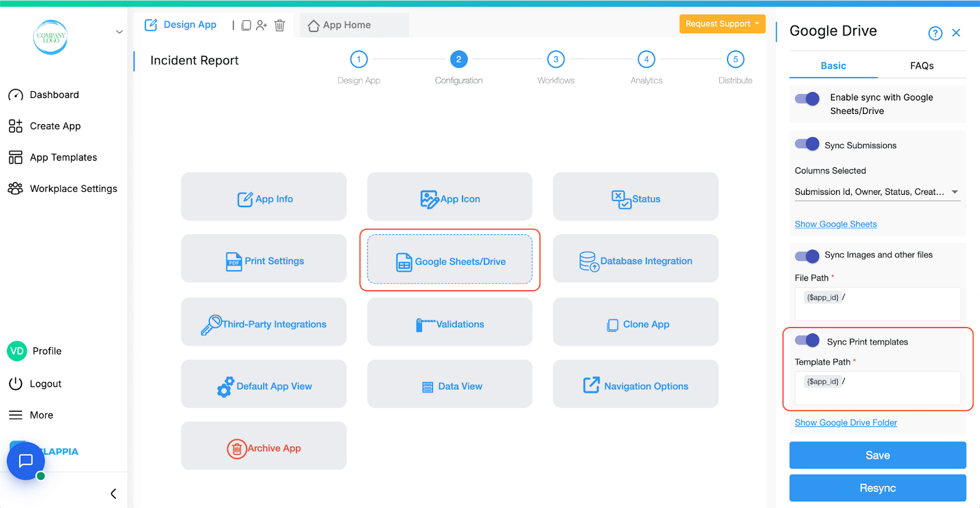This screenshot has height=508, width=980.
Task: Go to step 1 Design App
Action: (x=359, y=59)
